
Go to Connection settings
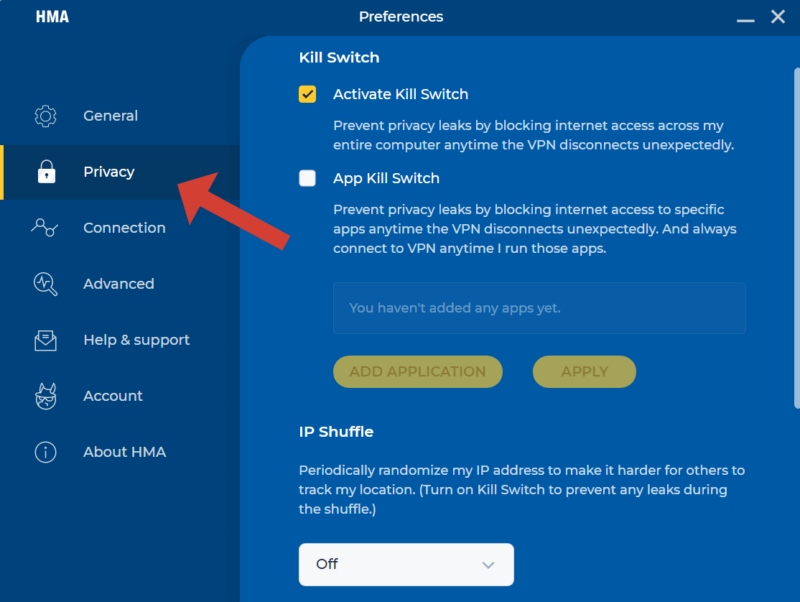120,228
